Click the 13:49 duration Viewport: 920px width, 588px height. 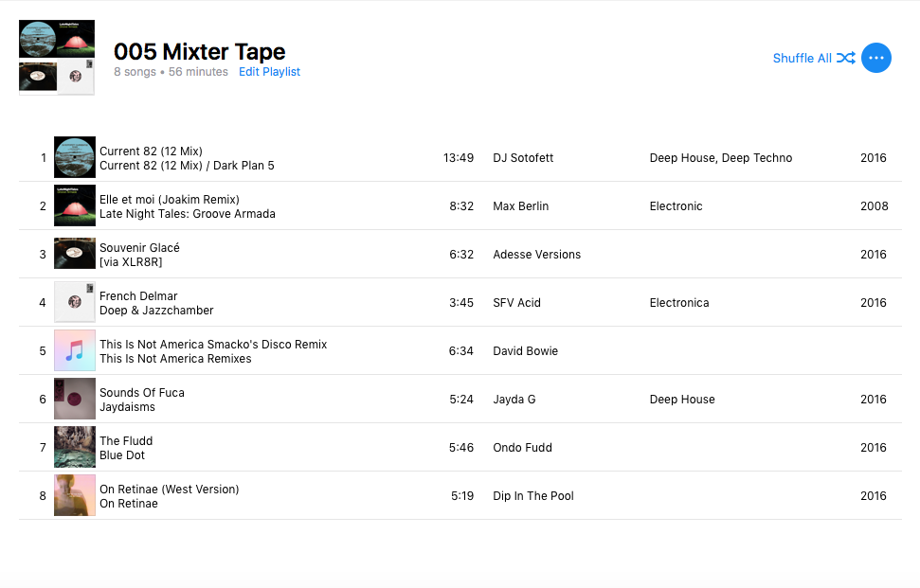(x=459, y=158)
